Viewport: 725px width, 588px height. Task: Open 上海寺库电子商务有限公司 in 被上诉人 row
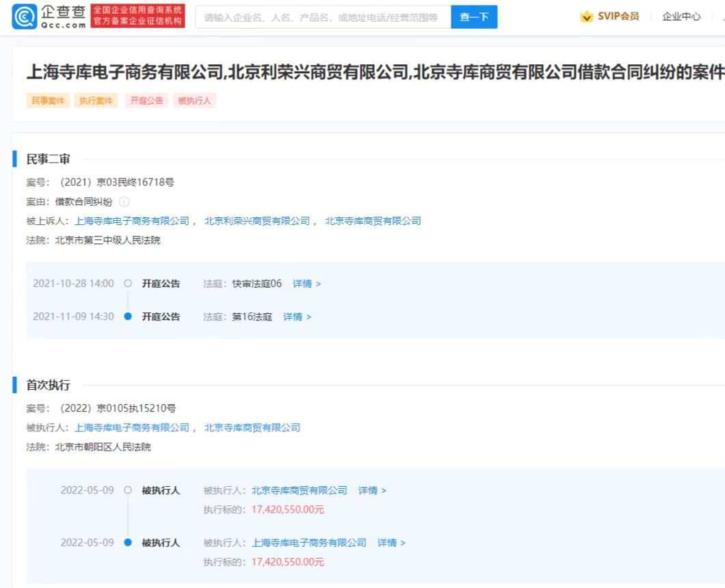(x=132, y=221)
